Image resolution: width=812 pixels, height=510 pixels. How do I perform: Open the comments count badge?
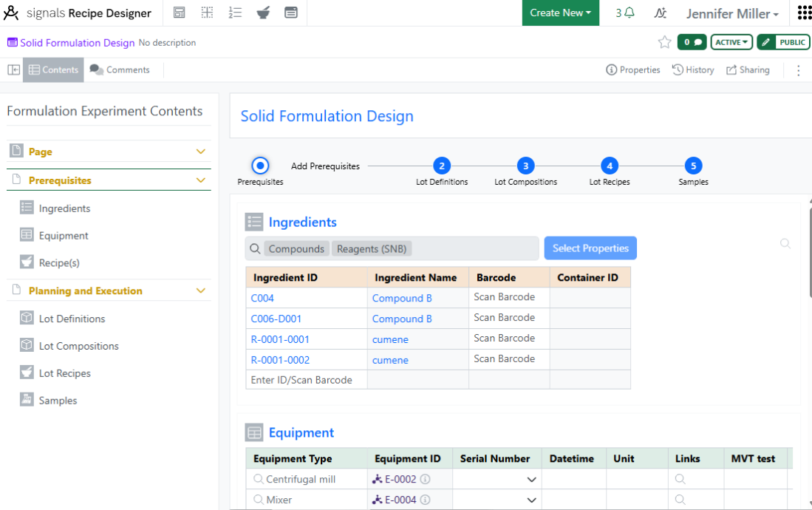pyautogui.click(x=692, y=42)
